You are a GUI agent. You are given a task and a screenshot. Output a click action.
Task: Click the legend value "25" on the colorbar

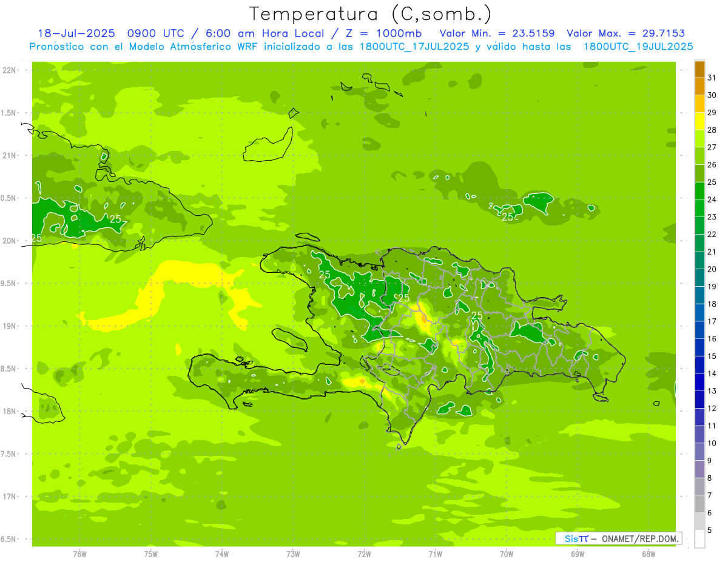tap(712, 182)
